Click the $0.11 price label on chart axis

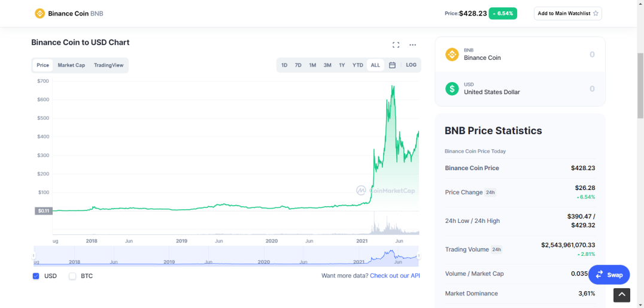coord(44,211)
